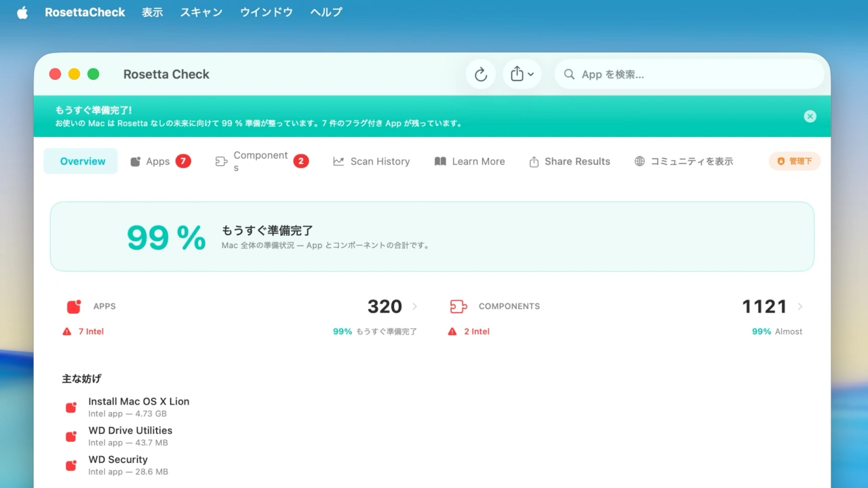Click the Components tab red 2 badge
Image resolution: width=868 pixels, height=488 pixels.
click(301, 161)
